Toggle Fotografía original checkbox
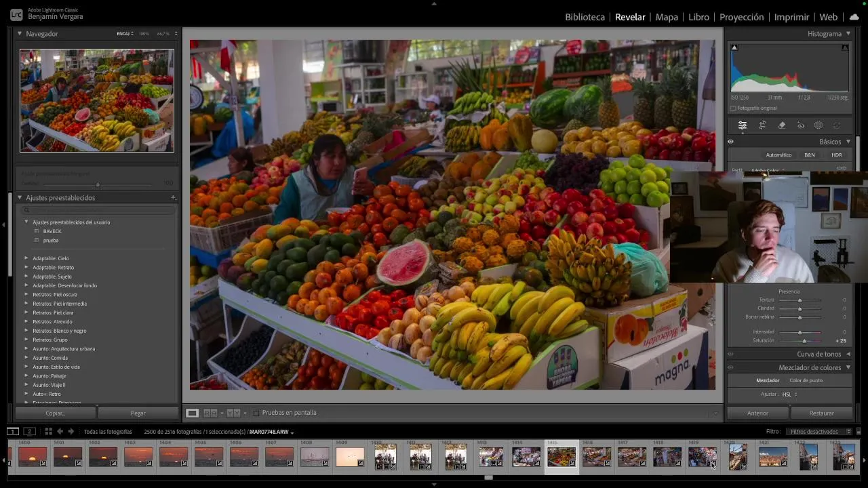The height and width of the screenshot is (488, 868). coord(733,108)
